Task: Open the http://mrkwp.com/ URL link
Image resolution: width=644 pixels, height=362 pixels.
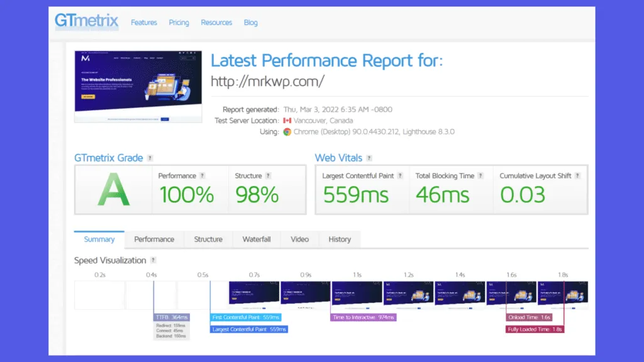Action: point(267,81)
